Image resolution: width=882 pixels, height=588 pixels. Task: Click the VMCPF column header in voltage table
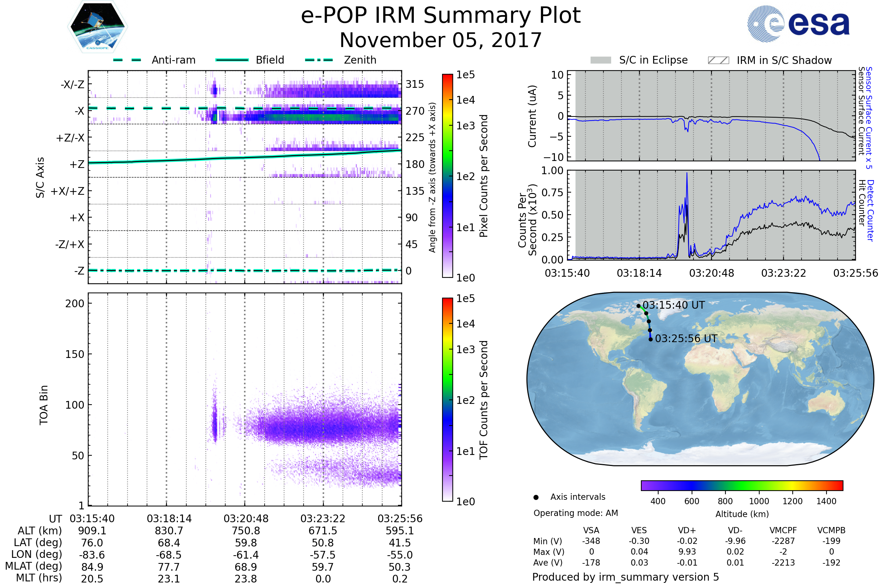coord(783,530)
